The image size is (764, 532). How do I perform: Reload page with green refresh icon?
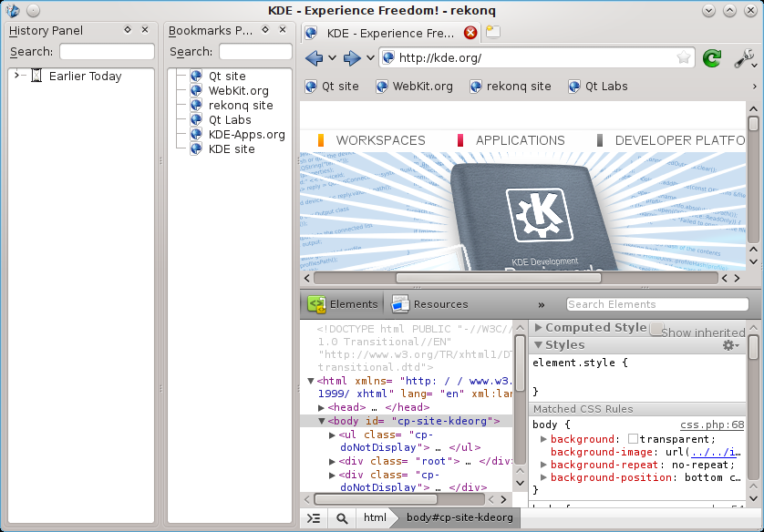point(712,58)
